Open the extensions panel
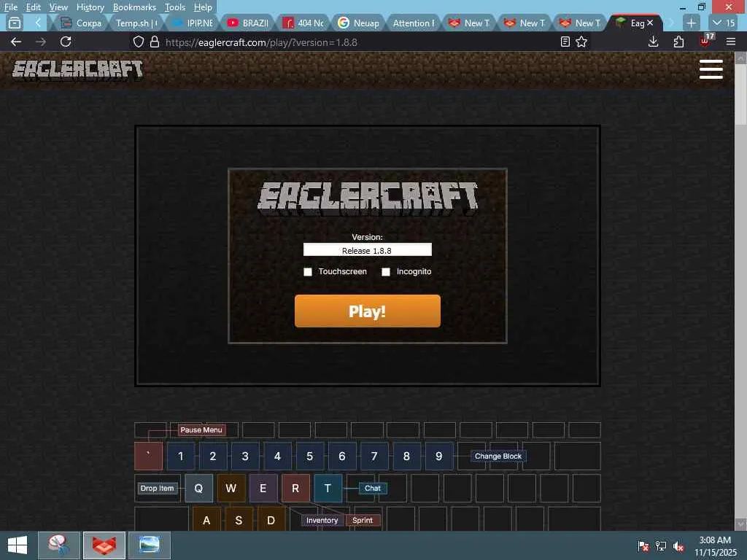747x560 pixels. 679,42
